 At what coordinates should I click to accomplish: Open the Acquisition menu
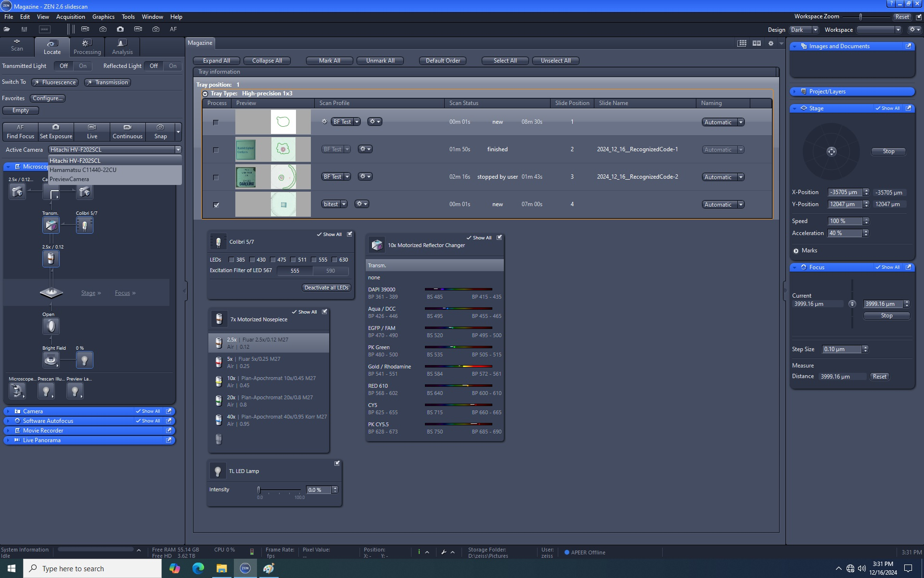[x=70, y=17]
